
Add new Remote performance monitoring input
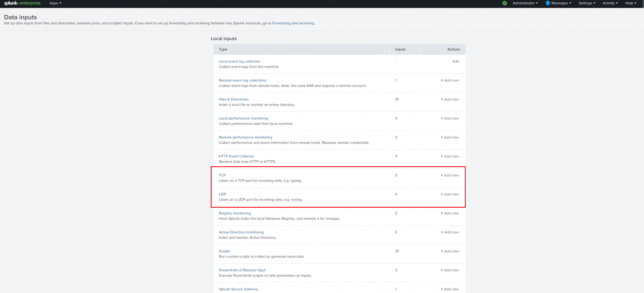point(450,137)
